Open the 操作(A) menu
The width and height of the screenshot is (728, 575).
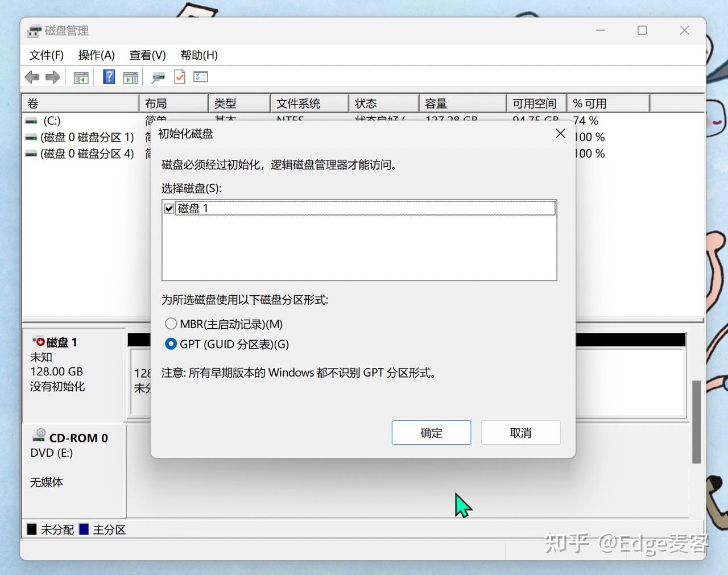pos(96,55)
